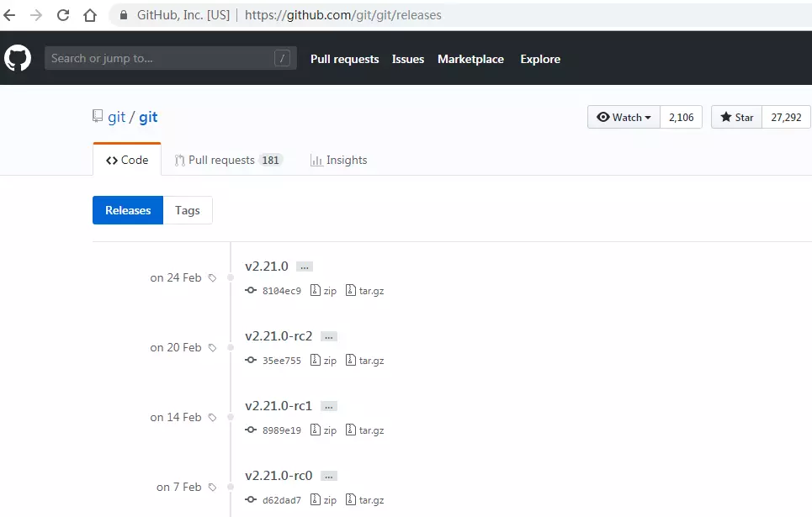Open commit 8989e19
Image resolution: width=812 pixels, height=517 pixels.
[x=281, y=430]
